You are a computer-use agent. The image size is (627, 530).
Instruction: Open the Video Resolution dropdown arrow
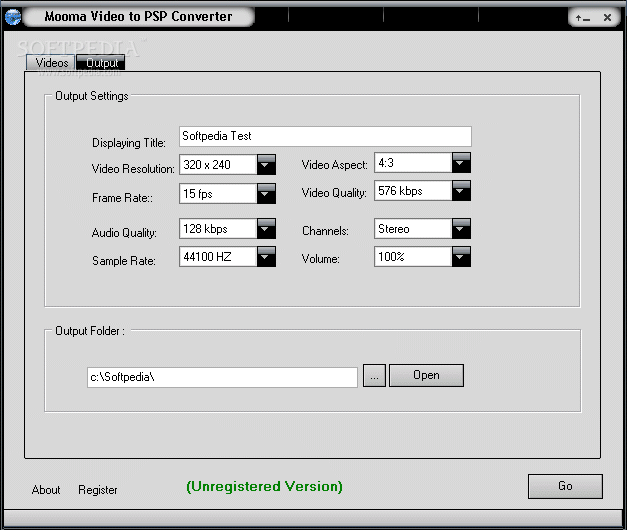[x=266, y=164]
